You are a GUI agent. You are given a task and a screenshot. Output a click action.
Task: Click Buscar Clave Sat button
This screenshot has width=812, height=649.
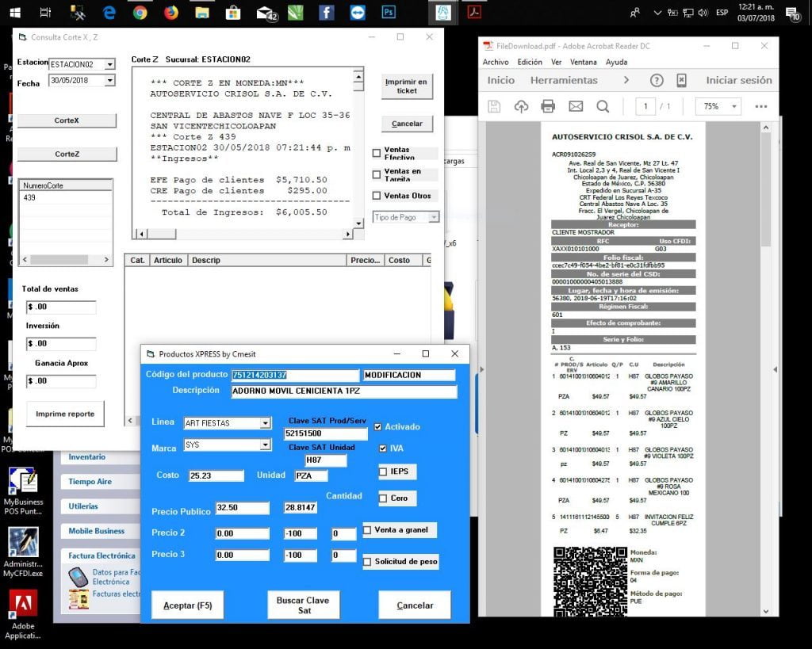[x=304, y=605]
